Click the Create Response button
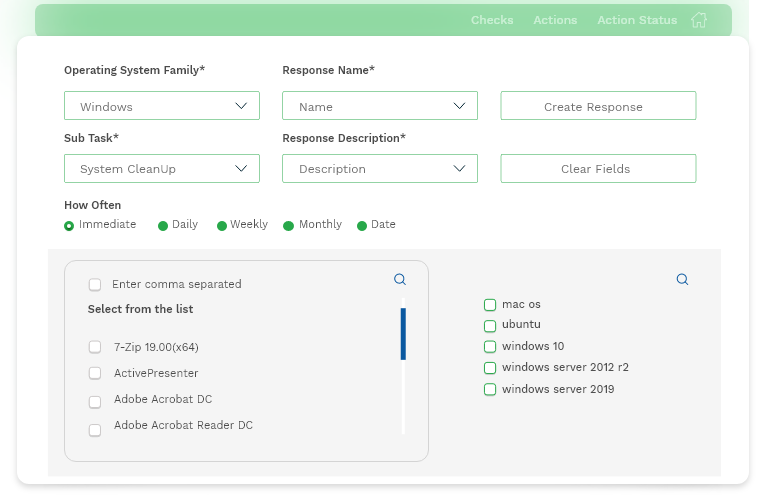 pos(598,105)
